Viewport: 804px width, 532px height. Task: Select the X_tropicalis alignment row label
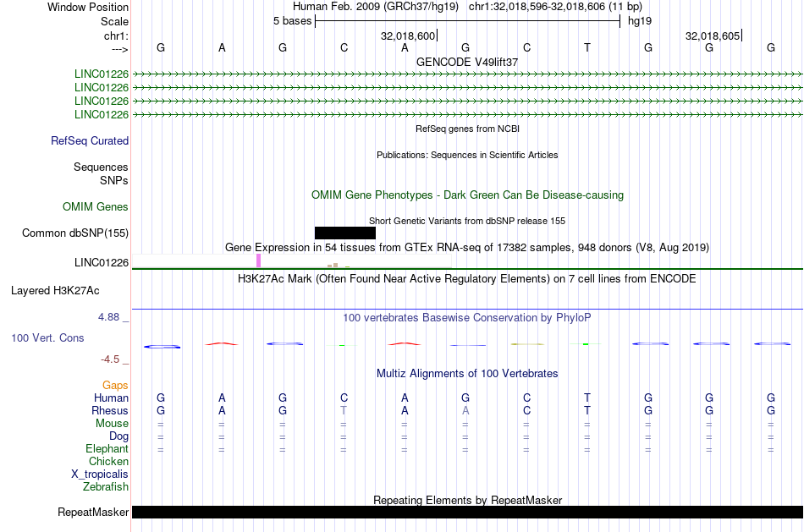click(100, 474)
